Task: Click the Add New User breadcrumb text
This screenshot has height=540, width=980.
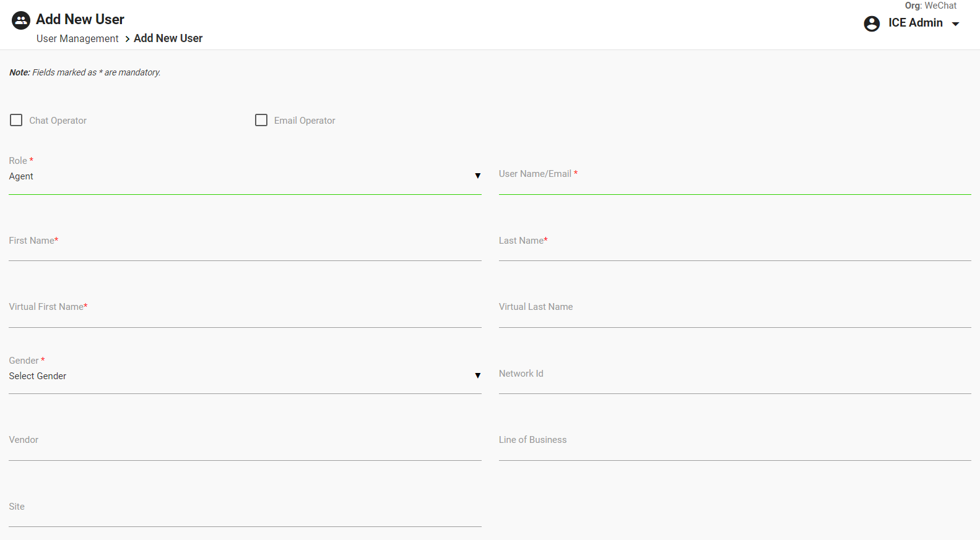Action: coord(168,38)
